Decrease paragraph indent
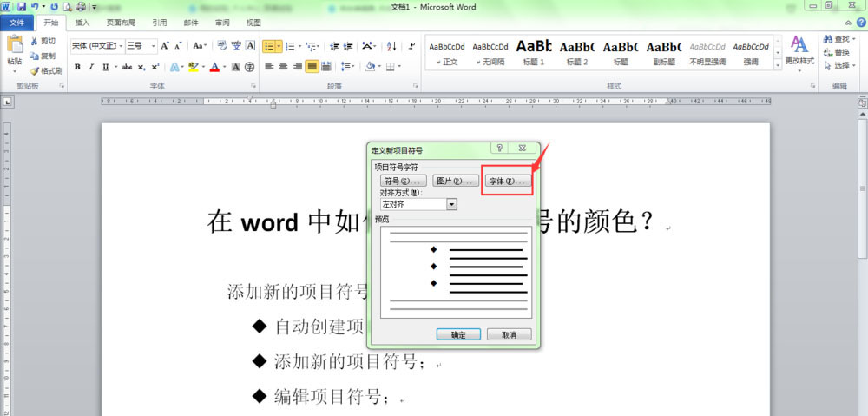Image resolution: width=868 pixels, height=416 pixels. coord(334,46)
